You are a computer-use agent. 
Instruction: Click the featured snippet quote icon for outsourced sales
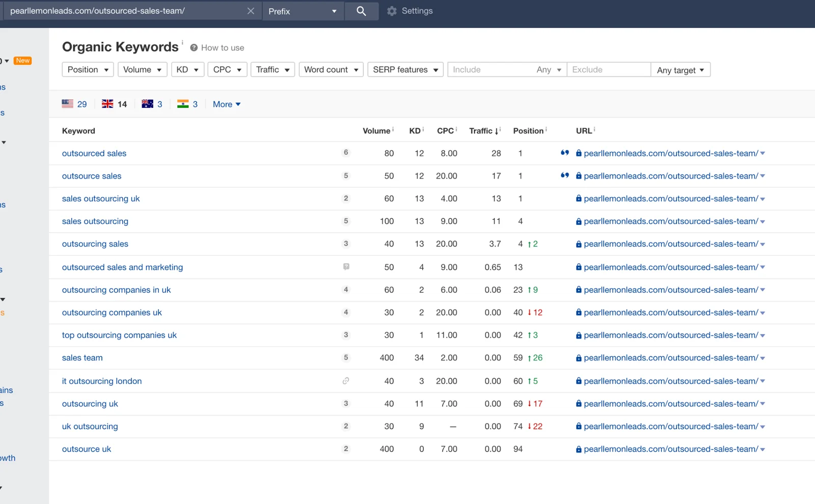pos(564,153)
